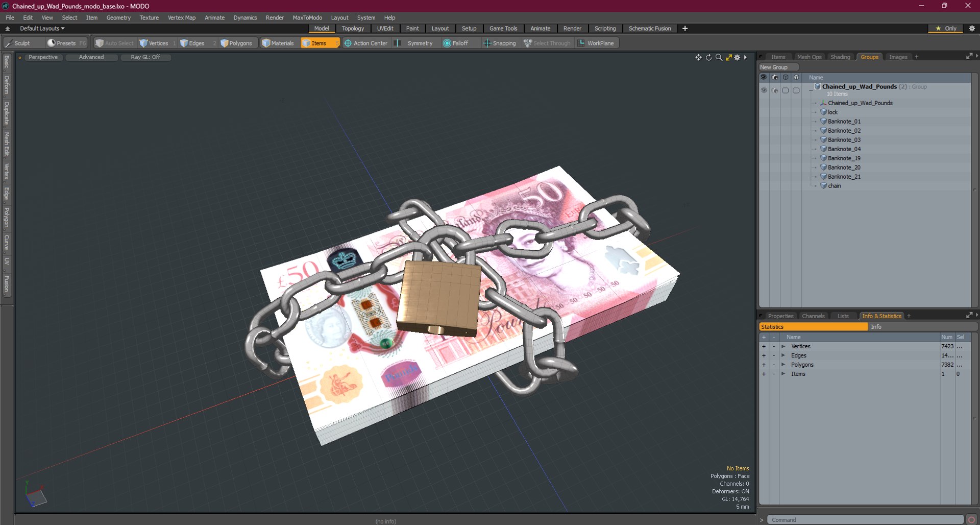Open layout settings gear at top right
Image resolution: width=980 pixels, height=525 pixels.
972,29
